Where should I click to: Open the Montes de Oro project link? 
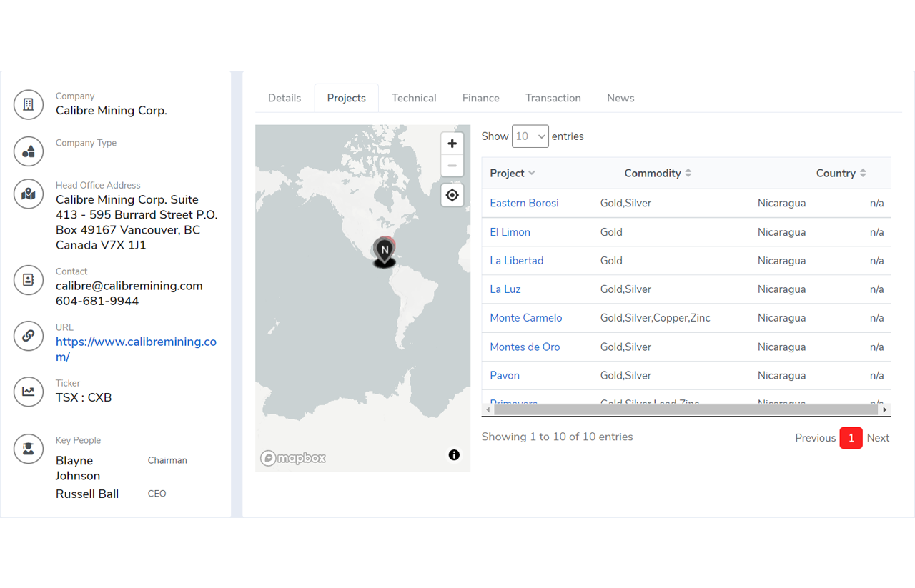pos(525,347)
